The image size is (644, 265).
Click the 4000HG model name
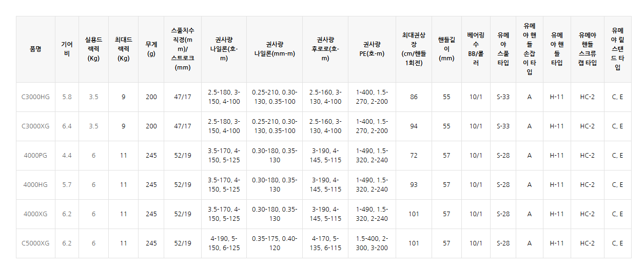tap(35, 185)
